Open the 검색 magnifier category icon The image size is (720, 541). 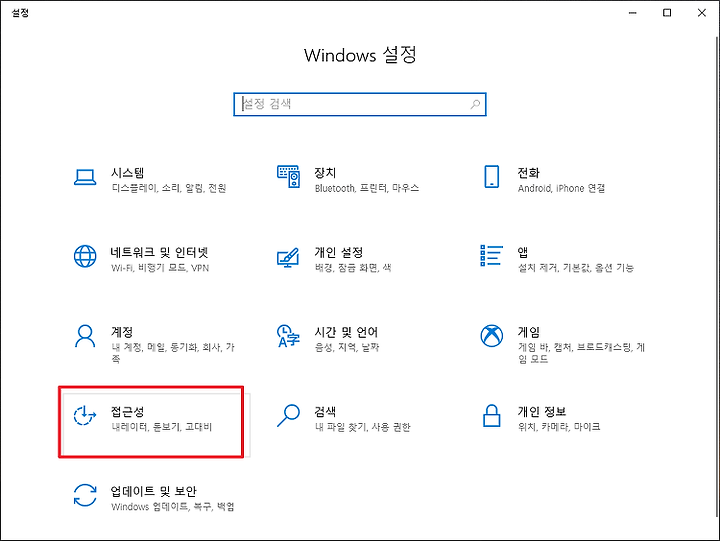coord(288,416)
